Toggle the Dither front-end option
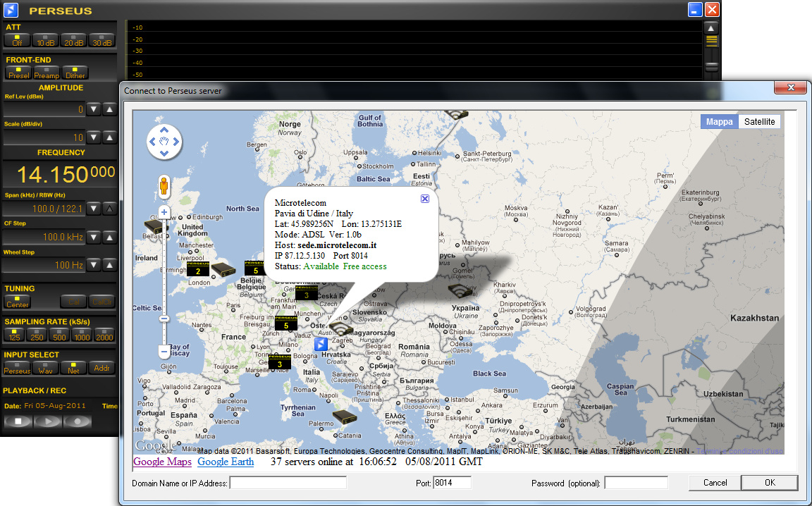Image resolution: width=812 pixels, height=506 pixels. (x=75, y=73)
